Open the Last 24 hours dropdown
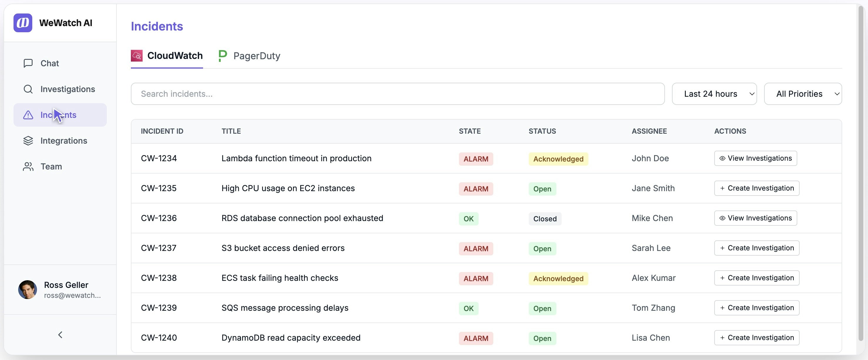The width and height of the screenshot is (868, 360). 714,94
